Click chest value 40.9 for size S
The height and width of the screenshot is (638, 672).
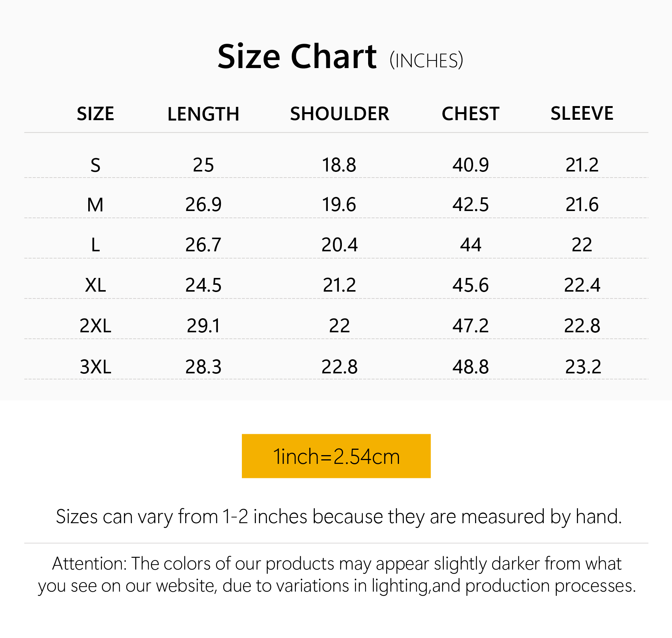(x=470, y=165)
